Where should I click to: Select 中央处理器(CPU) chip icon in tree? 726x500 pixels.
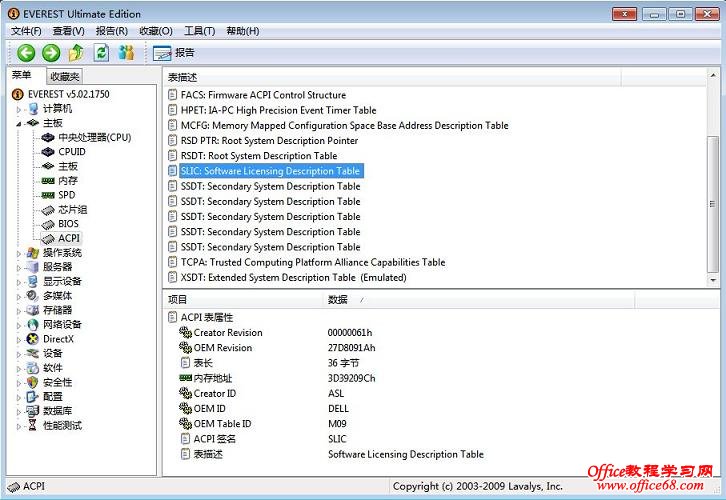click(48, 138)
